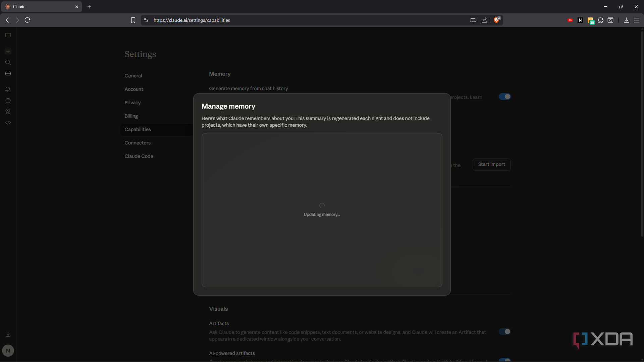Open the search icon in sidebar
Screen dimensions: 644x362
coord(8,62)
